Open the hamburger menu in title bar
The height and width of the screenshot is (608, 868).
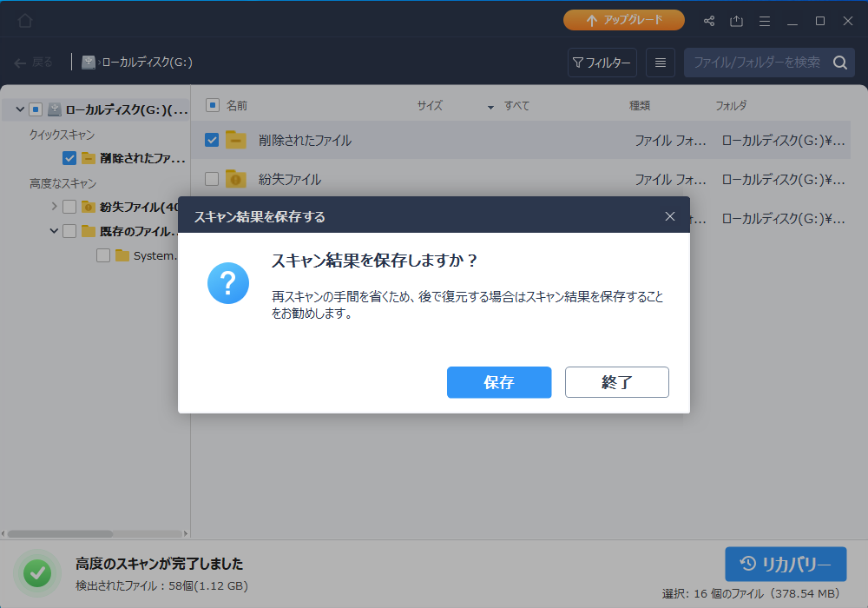(765, 21)
